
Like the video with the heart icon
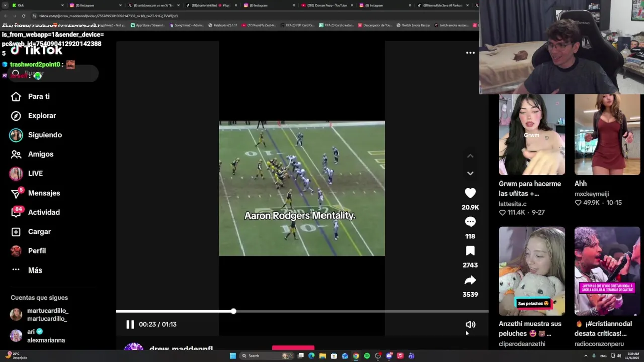tap(470, 193)
